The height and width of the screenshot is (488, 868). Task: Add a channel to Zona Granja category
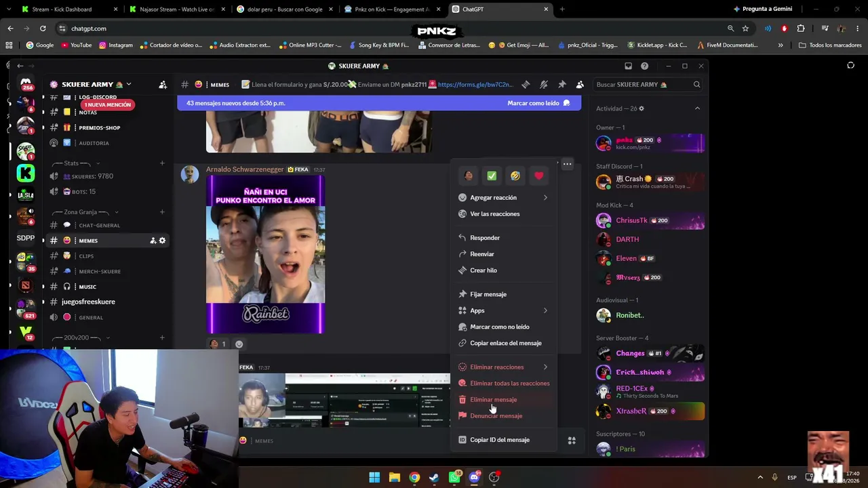(162, 212)
